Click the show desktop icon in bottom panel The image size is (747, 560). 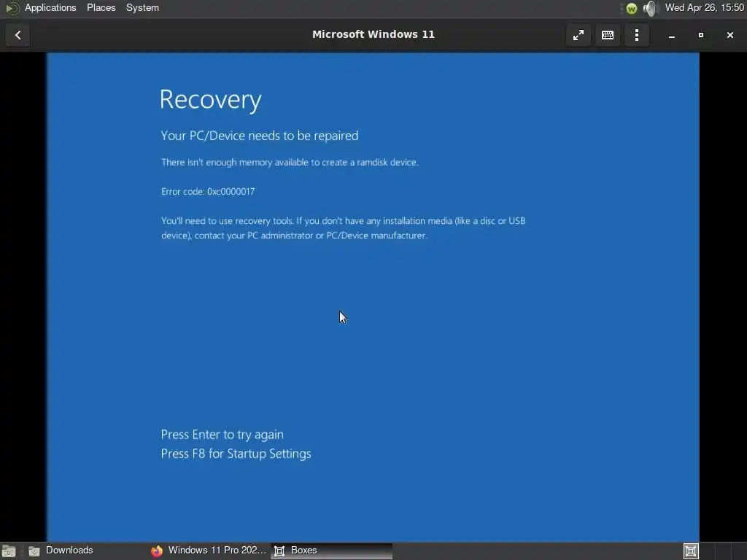pyautogui.click(x=9, y=551)
